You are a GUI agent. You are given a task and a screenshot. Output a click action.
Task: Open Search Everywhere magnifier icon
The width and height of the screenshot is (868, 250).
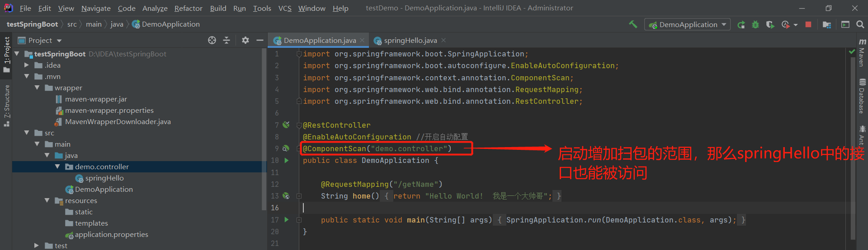pyautogui.click(x=860, y=24)
